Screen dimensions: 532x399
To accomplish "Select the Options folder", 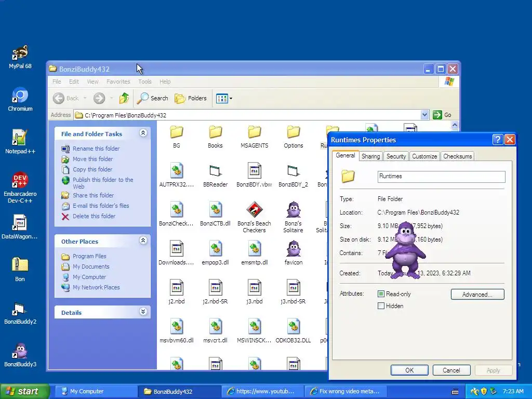I will point(293,137).
